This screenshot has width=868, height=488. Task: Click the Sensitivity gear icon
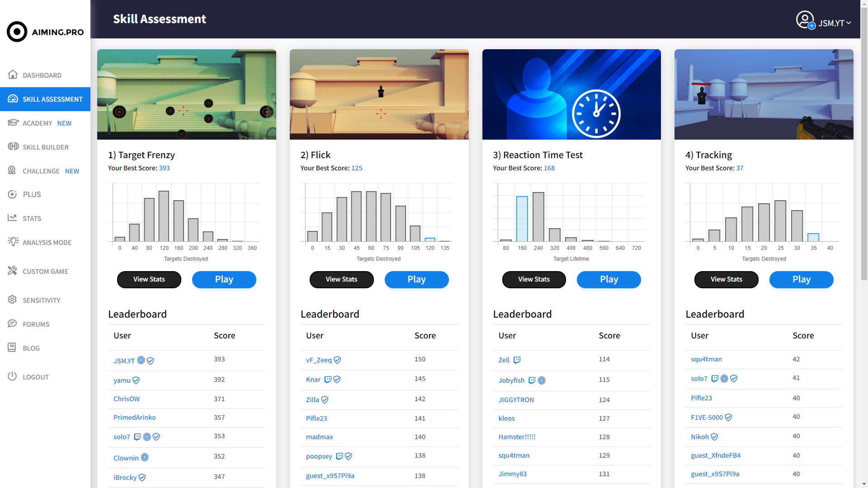click(13, 300)
